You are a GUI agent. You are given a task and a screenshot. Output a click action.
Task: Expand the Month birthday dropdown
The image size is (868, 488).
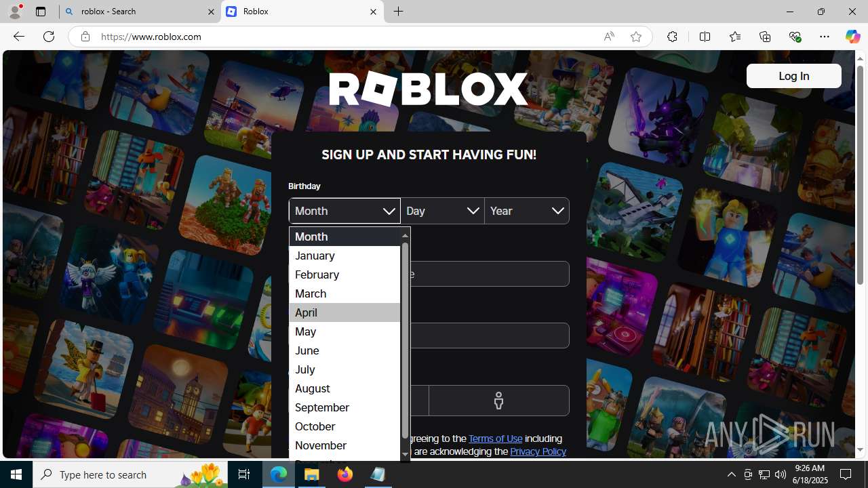tap(344, 211)
